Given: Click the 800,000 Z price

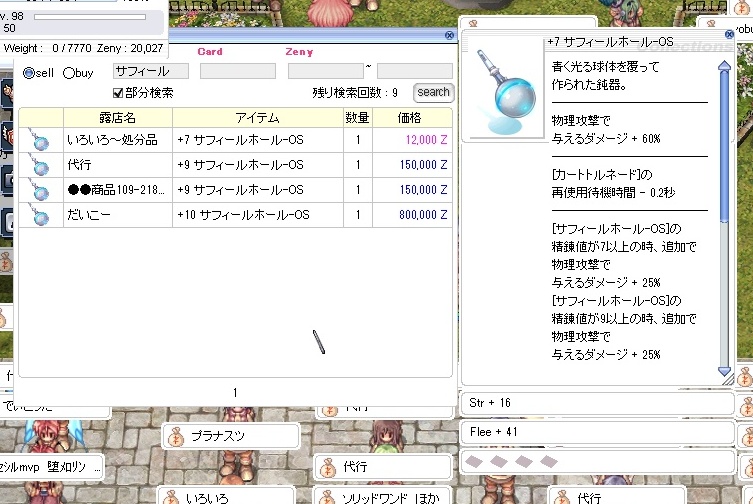Looking at the screenshot, I should 423,215.
